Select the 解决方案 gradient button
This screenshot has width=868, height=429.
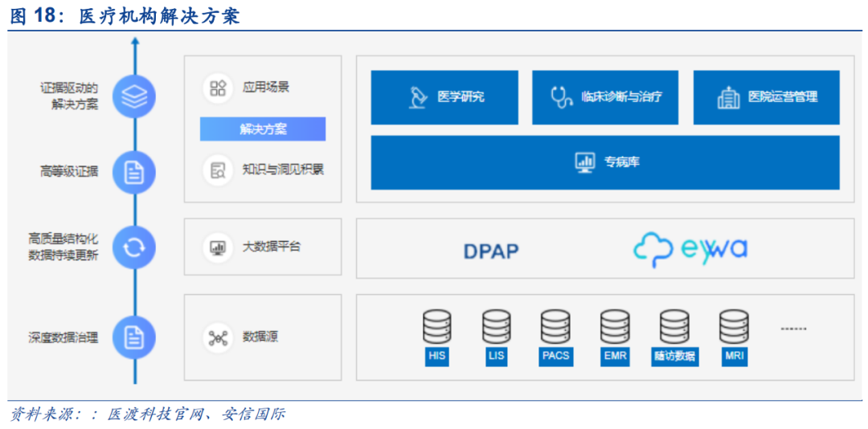pos(263,129)
